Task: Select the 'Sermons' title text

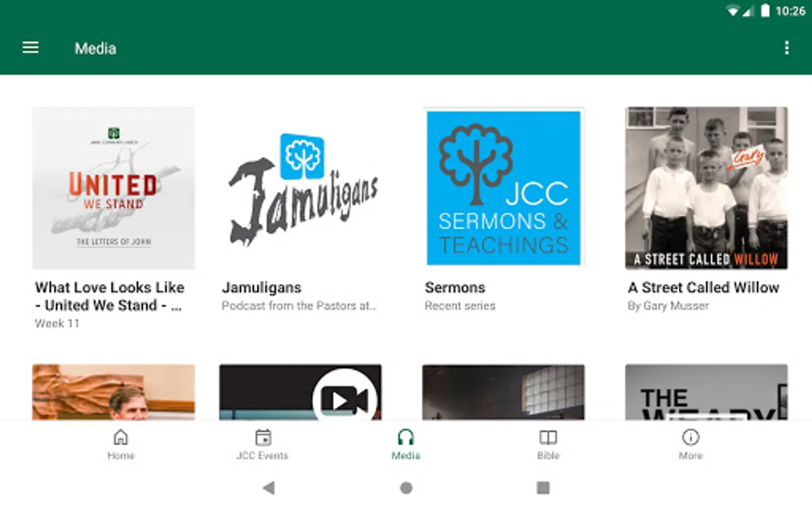Action: point(455,287)
